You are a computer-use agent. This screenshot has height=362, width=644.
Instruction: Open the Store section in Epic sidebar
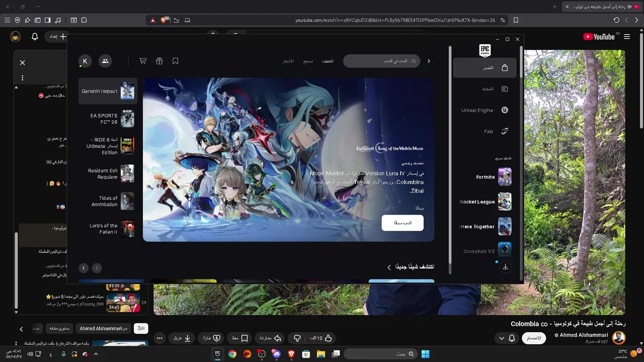tap(485, 68)
